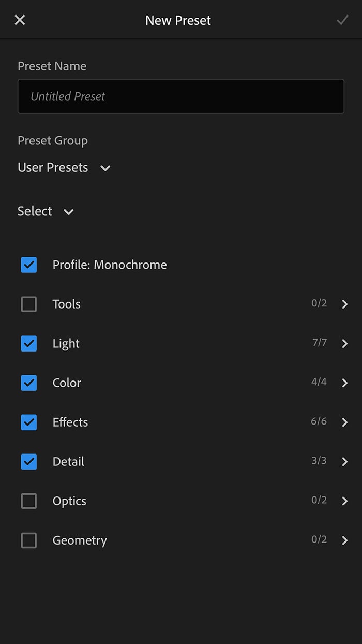Save the new preset with the checkmark icon
The width and height of the screenshot is (362, 644).
[343, 20]
